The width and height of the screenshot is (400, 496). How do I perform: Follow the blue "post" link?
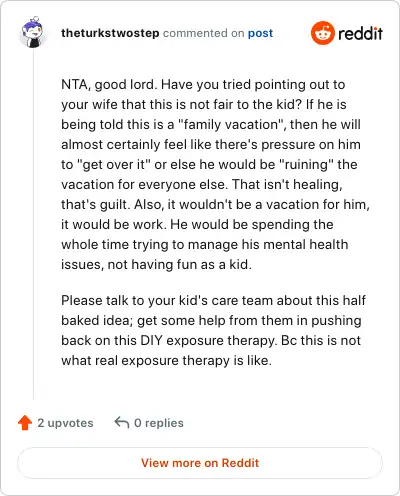[260, 33]
